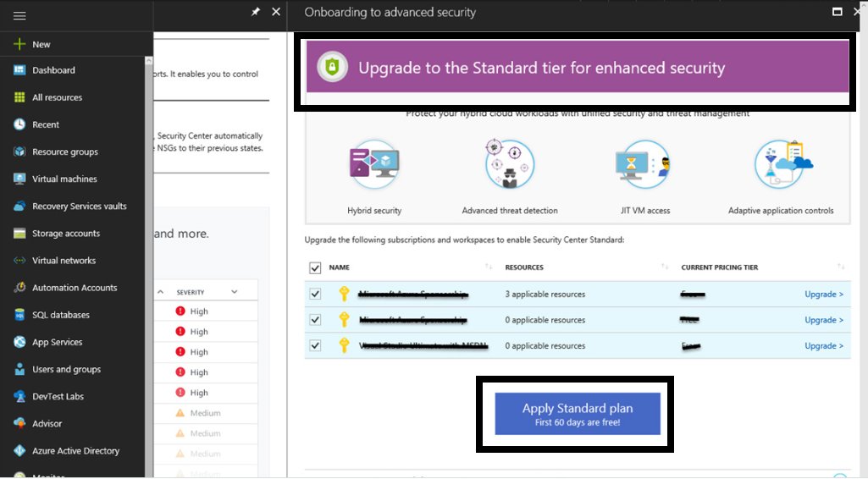The height and width of the screenshot is (479, 868).
Task: Maximize the Onboarding to advanced security blade
Action: tap(837, 12)
